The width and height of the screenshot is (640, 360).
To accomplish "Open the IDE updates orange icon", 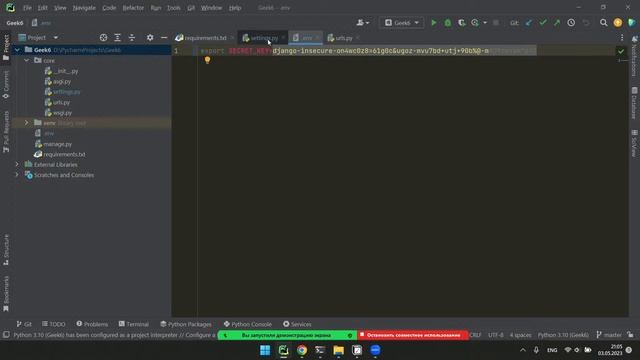I will [618, 23].
